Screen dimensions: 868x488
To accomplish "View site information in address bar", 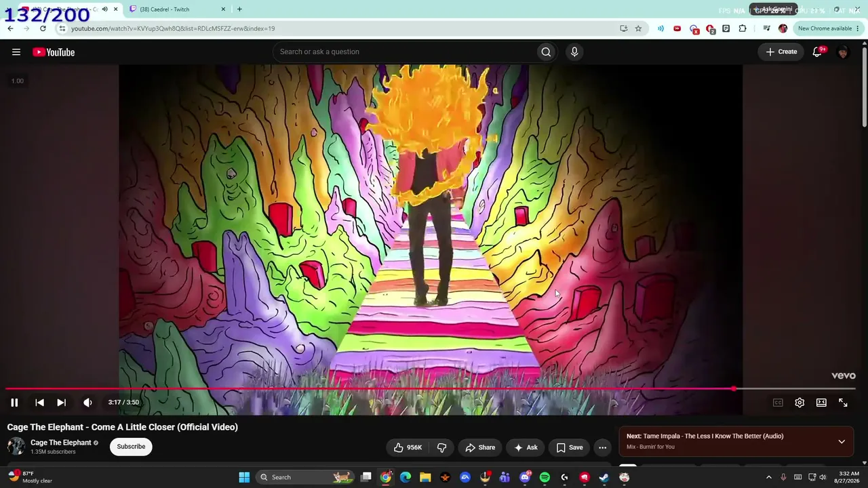I will [62, 28].
